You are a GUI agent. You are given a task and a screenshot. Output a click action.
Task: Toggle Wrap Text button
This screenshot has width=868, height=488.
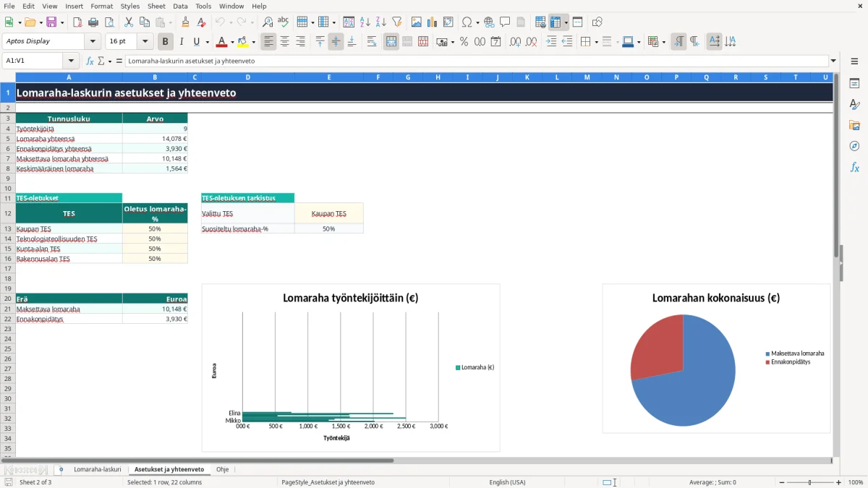(x=372, y=42)
